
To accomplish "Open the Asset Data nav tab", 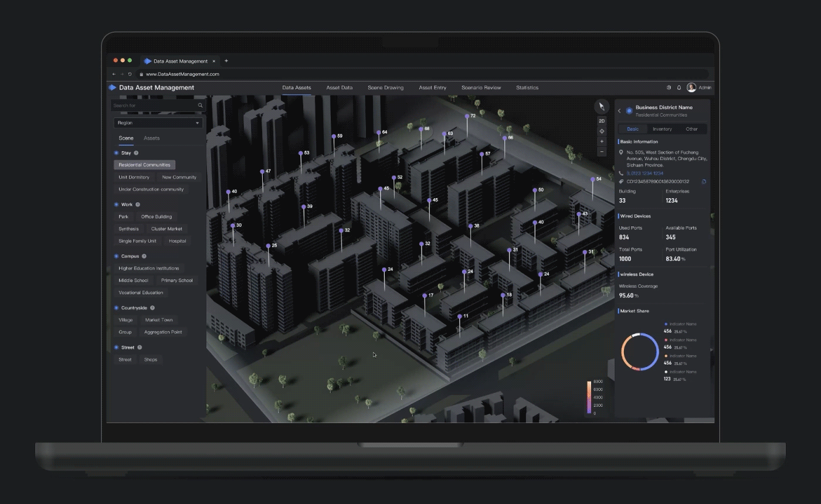I will coord(340,87).
